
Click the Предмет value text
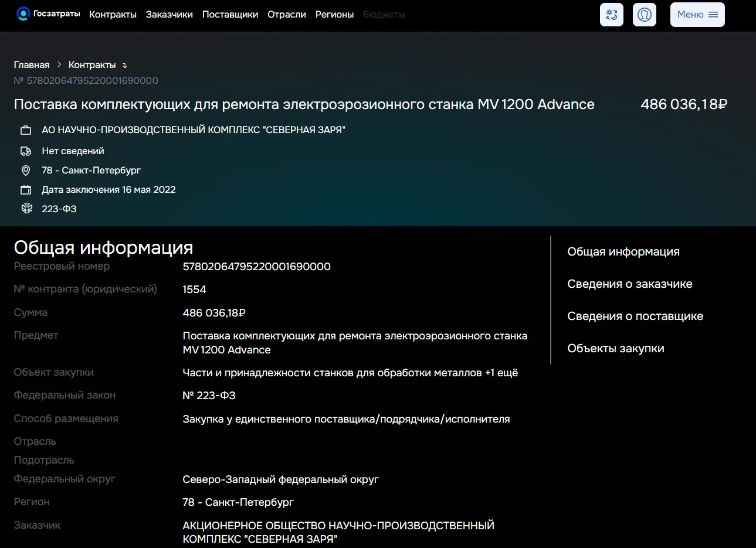tap(355, 343)
